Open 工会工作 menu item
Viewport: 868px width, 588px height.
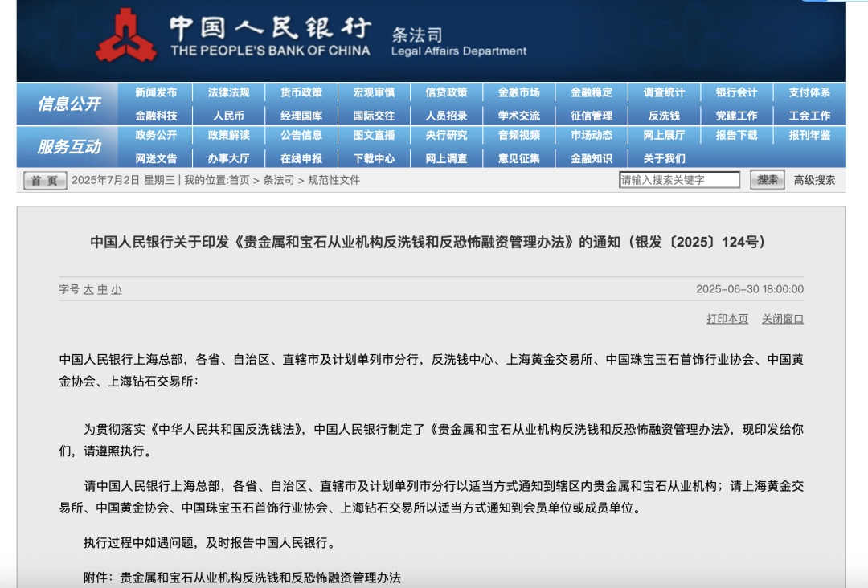click(809, 116)
